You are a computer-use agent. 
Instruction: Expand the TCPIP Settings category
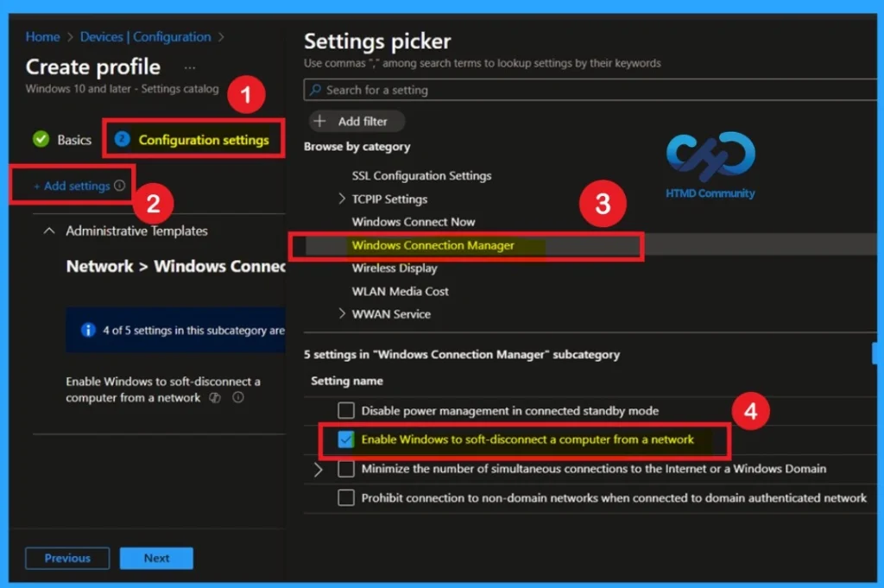pos(343,199)
